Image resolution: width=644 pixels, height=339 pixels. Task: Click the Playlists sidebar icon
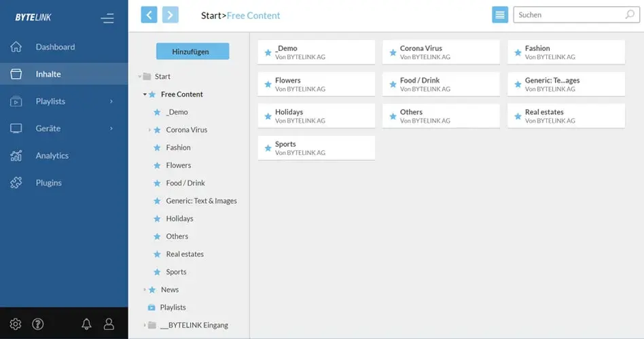[16, 101]
